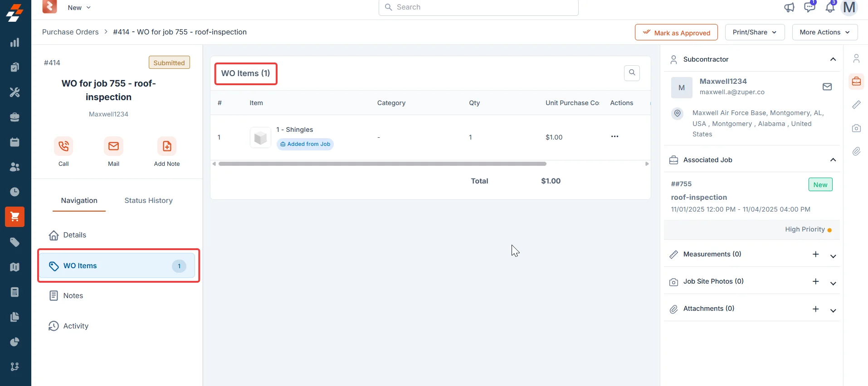Open the calendar sidebar icon
Screen dimensions: 868x386
pyautogui.click(x=15, y=142)
